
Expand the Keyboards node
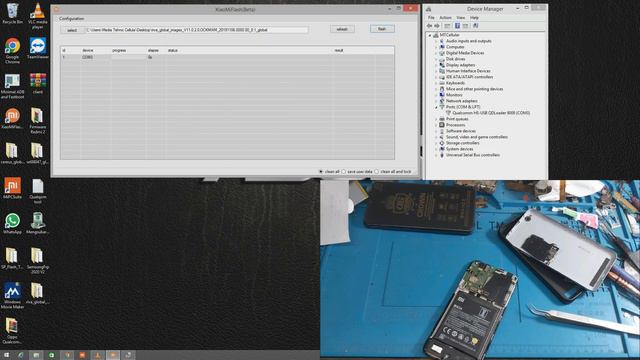coord(436,83)
